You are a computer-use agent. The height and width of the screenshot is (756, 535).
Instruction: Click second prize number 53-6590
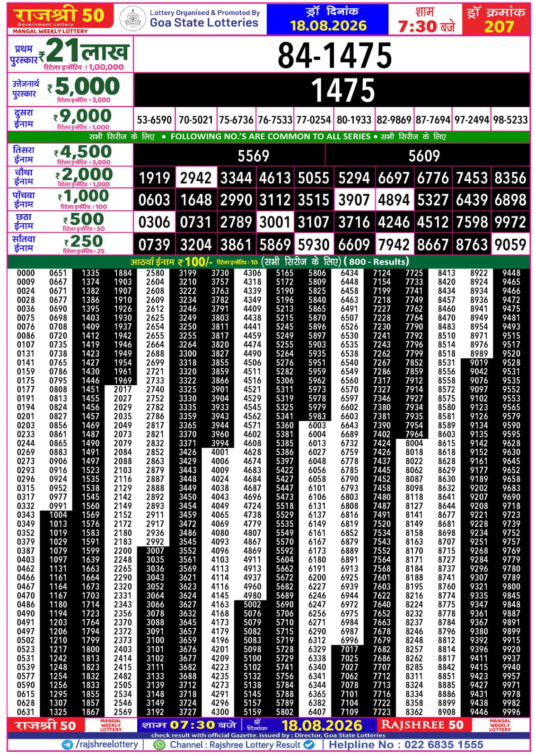pos(154,120)
